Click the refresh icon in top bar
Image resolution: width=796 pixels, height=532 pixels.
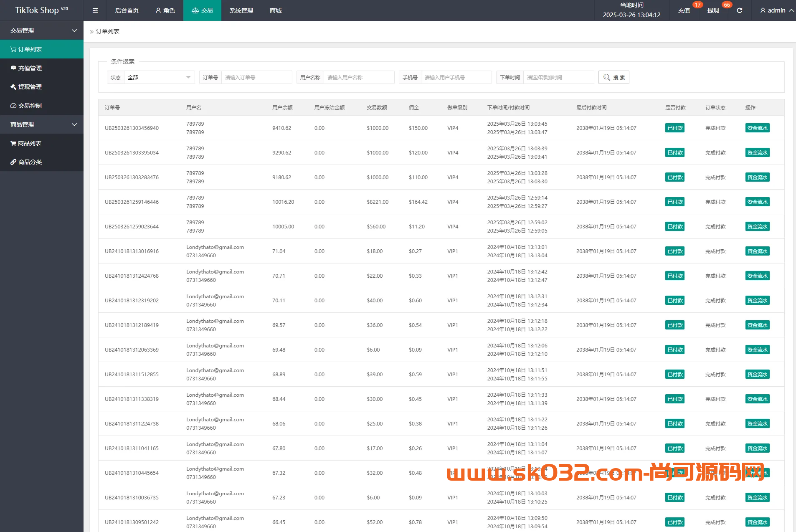click(739, 10)
